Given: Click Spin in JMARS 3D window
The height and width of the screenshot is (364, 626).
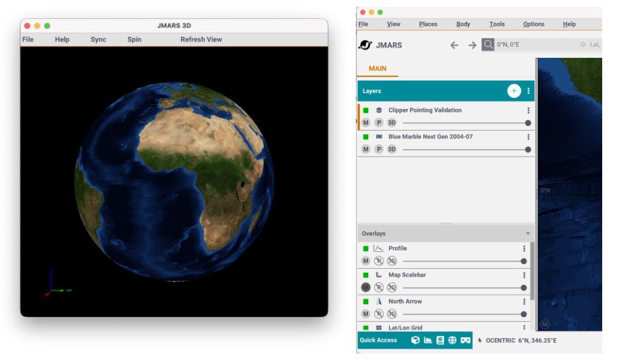Looking at the screenshot, I should point(134,39).
